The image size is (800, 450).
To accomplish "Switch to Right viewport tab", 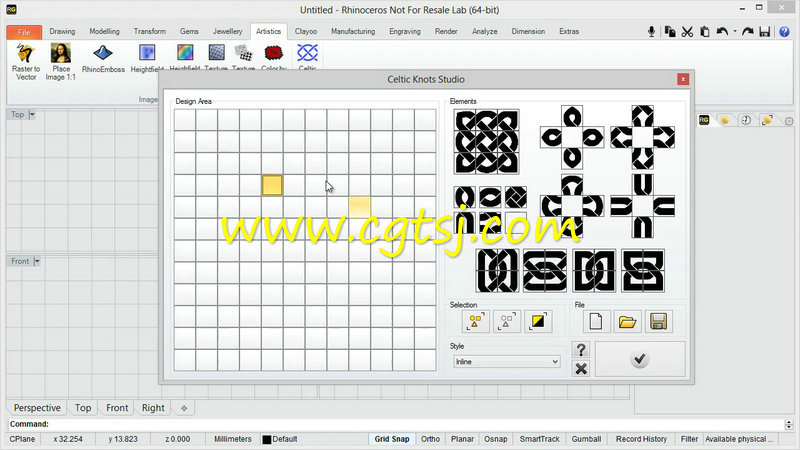I will (x=153, y=408).
